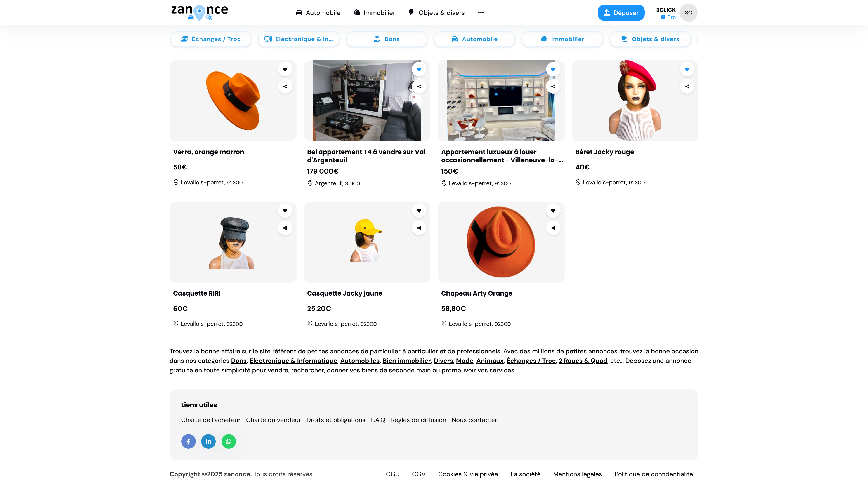
Task: Toggle favorite on Chapeau Arty Orange
Action: click(x=553, y=211)
